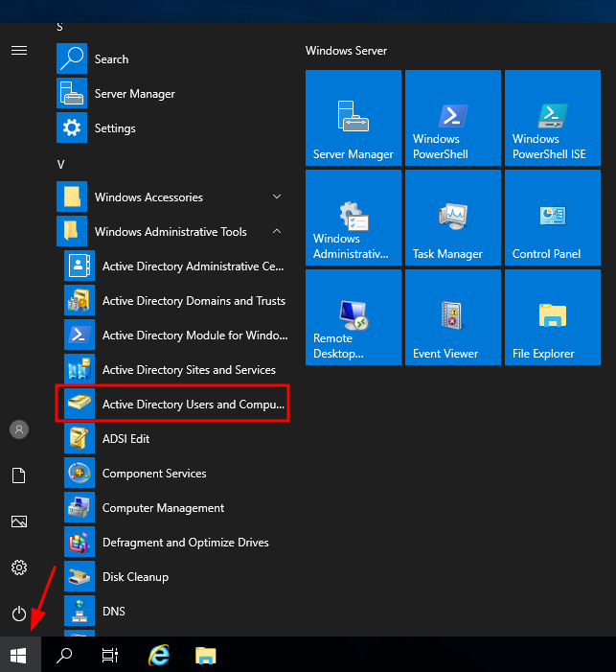The height and width of the screenshot is (672, 616).
Task: Collapse the Windows Administrative Tools folder
Action: (x=171, y=231)
